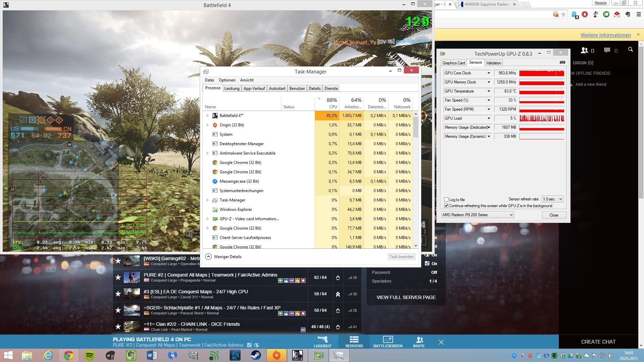This screenshot has height=362, width=644.
Task: Click the Task beenden button
Action: coord(401,257)
